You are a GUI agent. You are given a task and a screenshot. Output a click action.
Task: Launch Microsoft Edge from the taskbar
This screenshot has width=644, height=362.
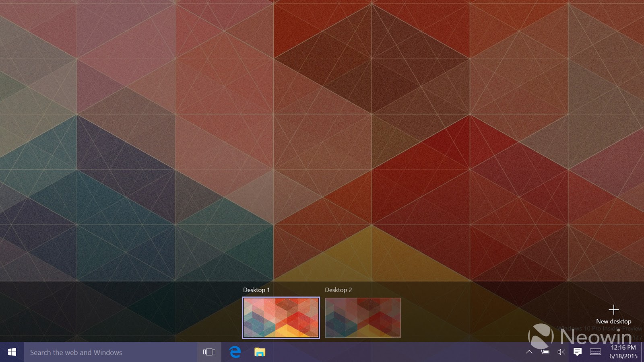pyautogui.click(x=235, y=352)
